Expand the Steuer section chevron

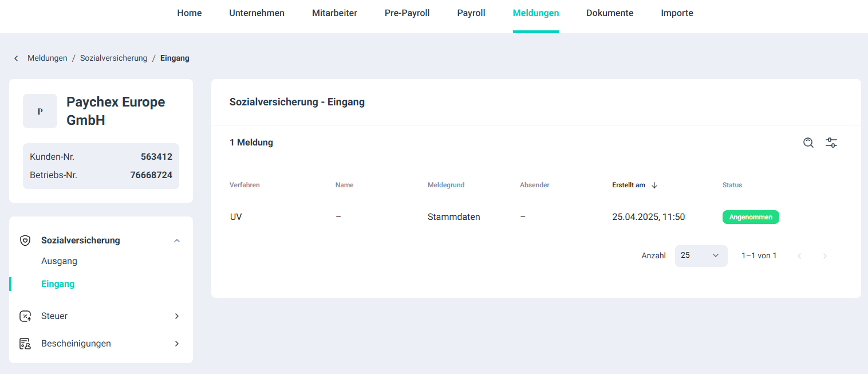tap(177, 316)
